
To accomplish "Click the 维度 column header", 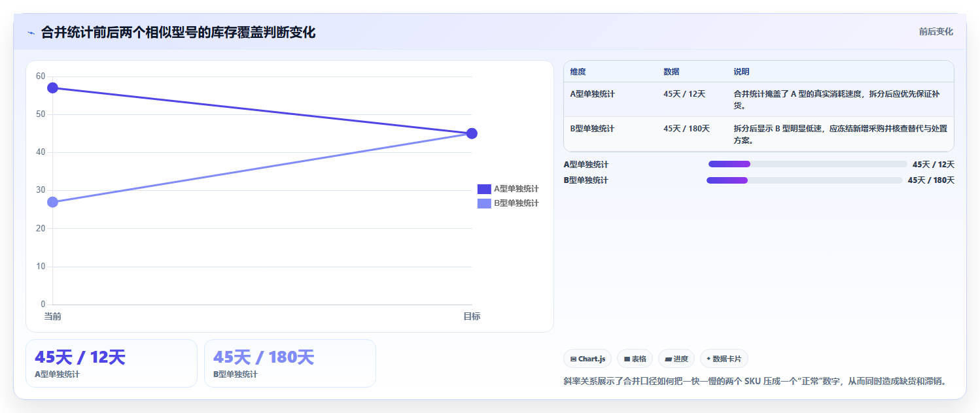I will point(578,72).
